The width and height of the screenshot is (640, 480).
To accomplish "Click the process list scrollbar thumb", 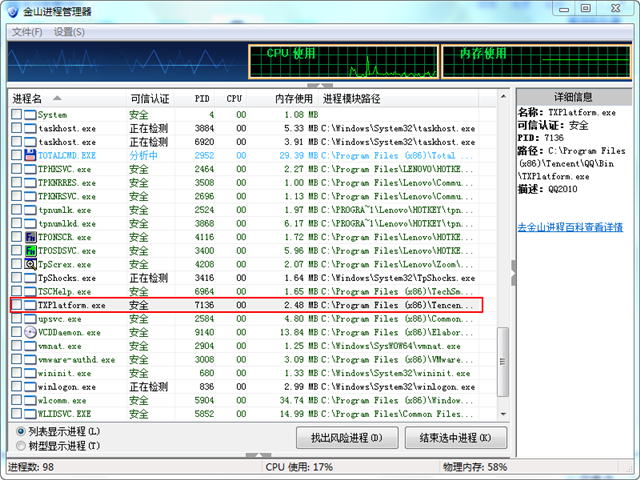I will pyautogui.click(x=503, y=362).
